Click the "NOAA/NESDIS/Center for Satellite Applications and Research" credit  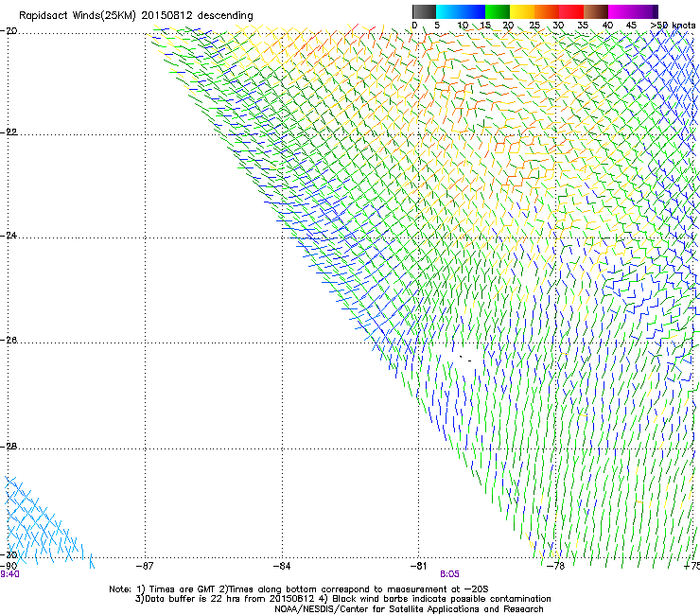click(409, 609)
